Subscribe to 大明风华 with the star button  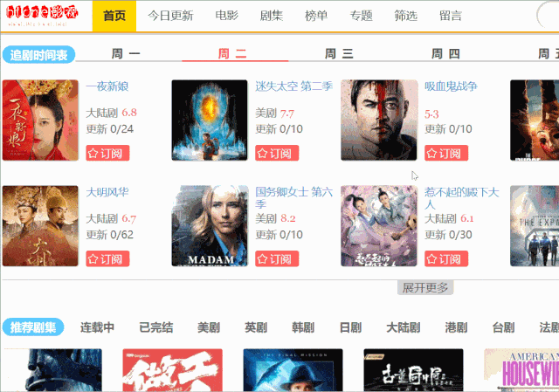(107, 259)
